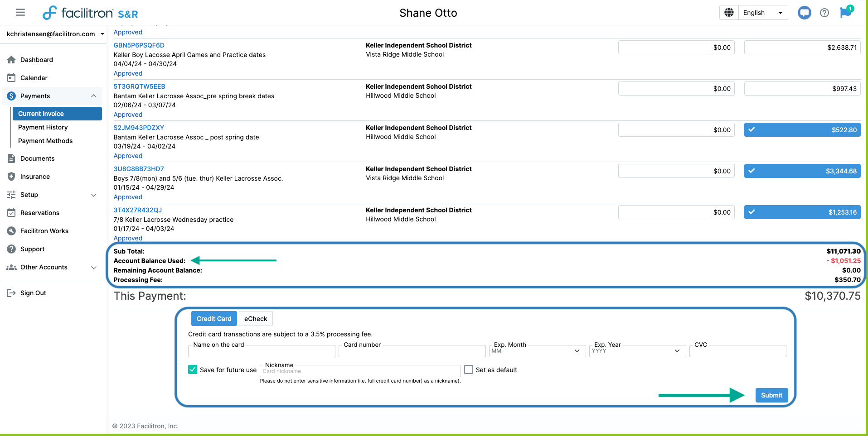Click the Insurance shield icon

[x=11, y=177]
